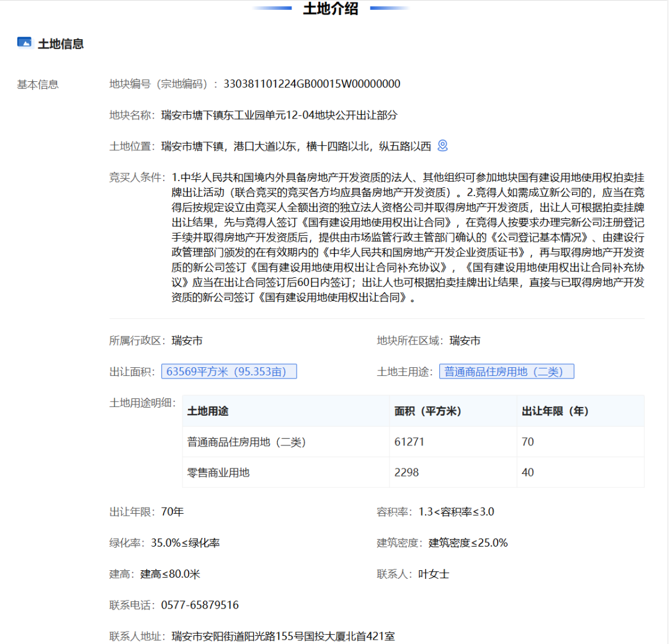Click the highlighted 普通商品住房用地 main-use field
The height and width of the screenshot is (644, 670).
point(506,372)
